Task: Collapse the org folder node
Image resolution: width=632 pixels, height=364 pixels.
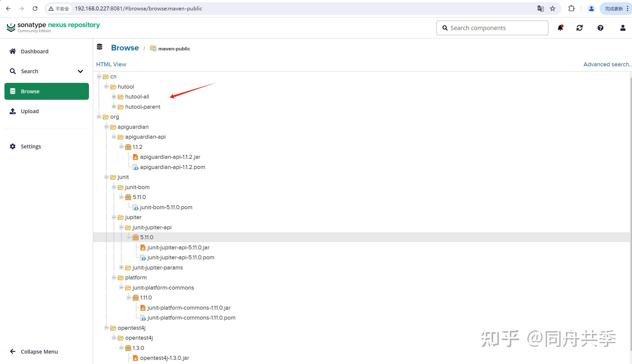Action: click(x=99, y=117)
